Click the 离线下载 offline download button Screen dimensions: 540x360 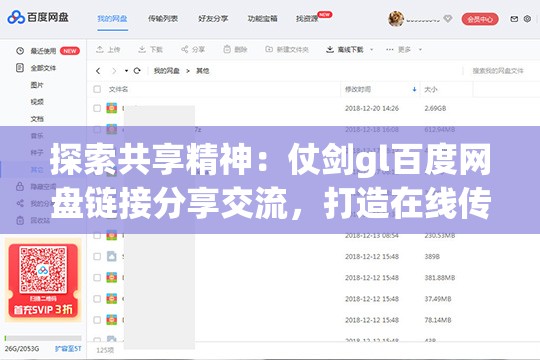(x=345, y=50)
